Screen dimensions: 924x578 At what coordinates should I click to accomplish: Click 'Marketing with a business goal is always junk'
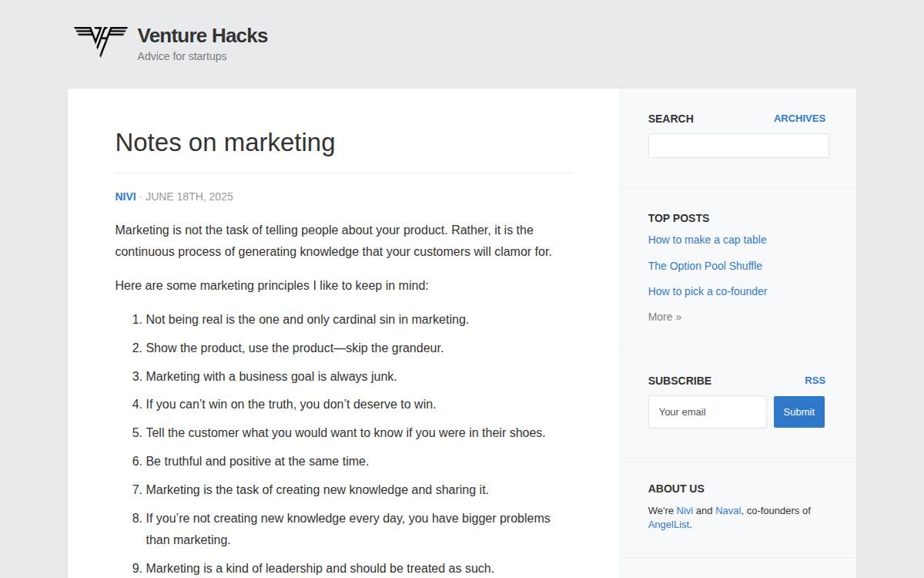272,376
